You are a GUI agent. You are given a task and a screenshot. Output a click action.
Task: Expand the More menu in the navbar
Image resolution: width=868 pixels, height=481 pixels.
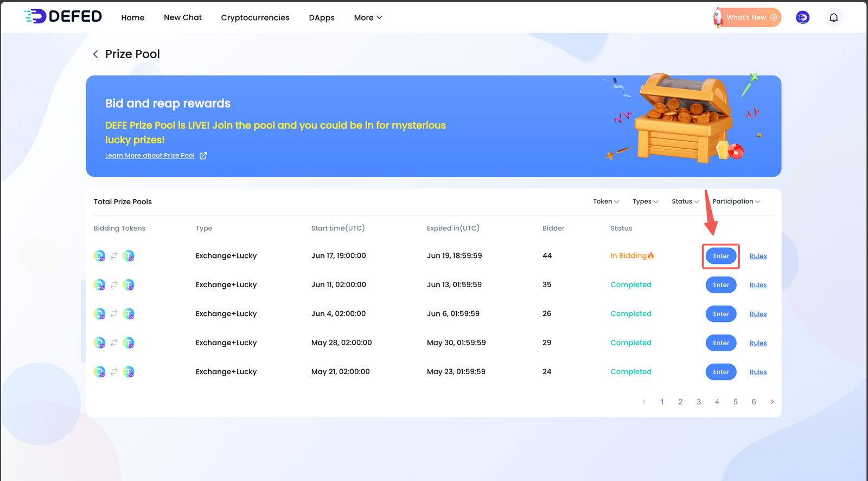click(368, 17)
